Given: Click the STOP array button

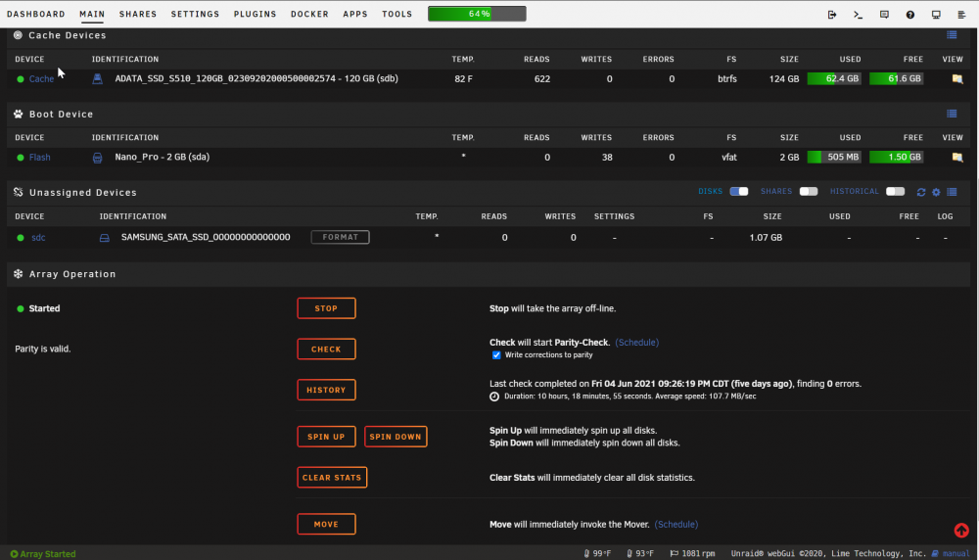Looking at the screenshot, I should 327,308.
